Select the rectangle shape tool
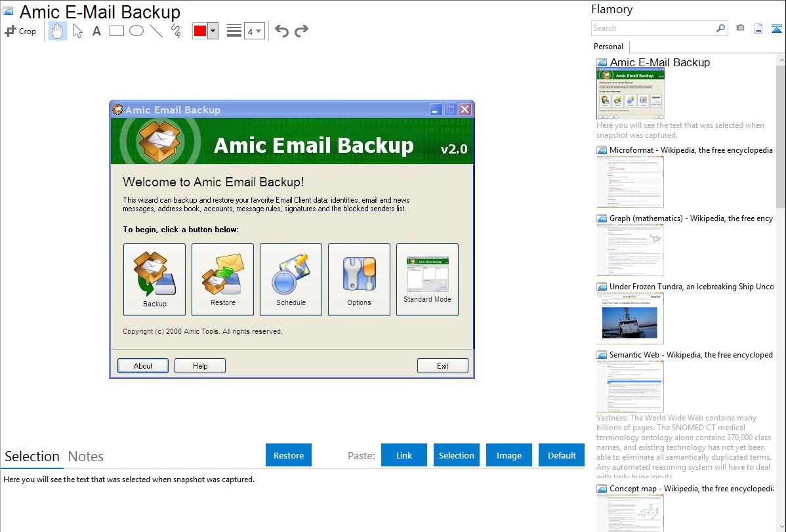Screen dimensions: 786x532 [x=116, y=31]
